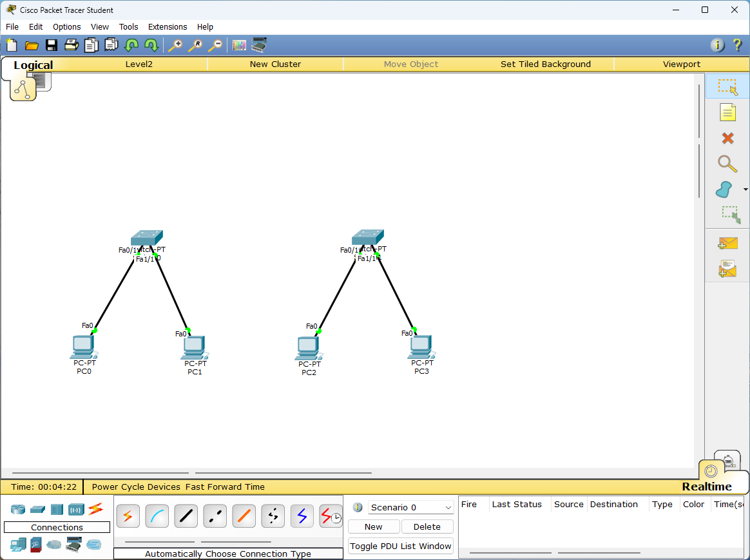Image resolution: width=750 pixels, height=560 pixels.
Task: Switch to the Logical workspace tab
Action: click(33, 65)
